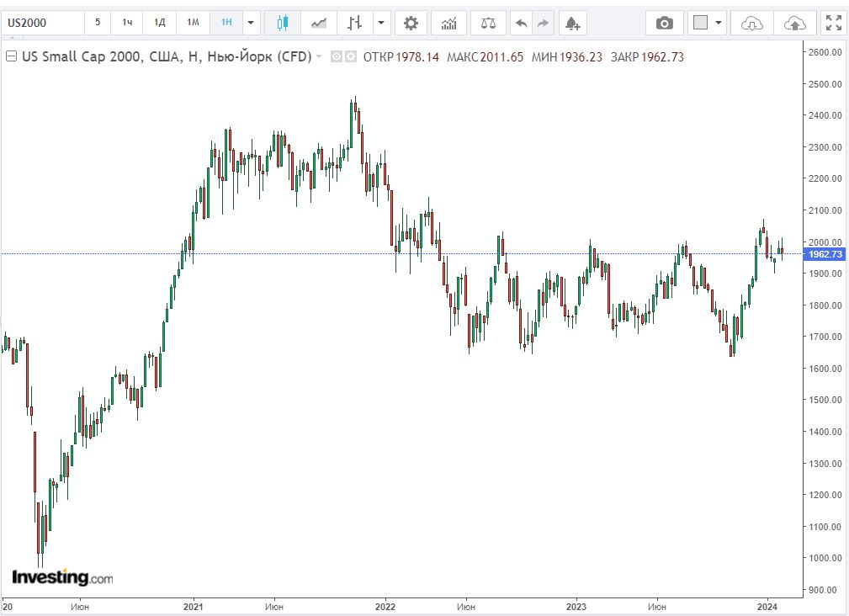This screenshot has height=616, width=849.
Task: Take chart snapshot with camera icon
Action: point(665,23)
